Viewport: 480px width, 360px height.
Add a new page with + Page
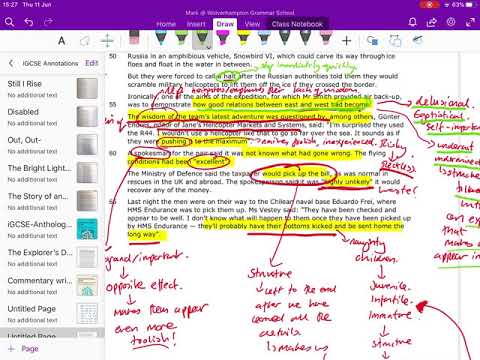pyautogui.click(x=23, y=349)
